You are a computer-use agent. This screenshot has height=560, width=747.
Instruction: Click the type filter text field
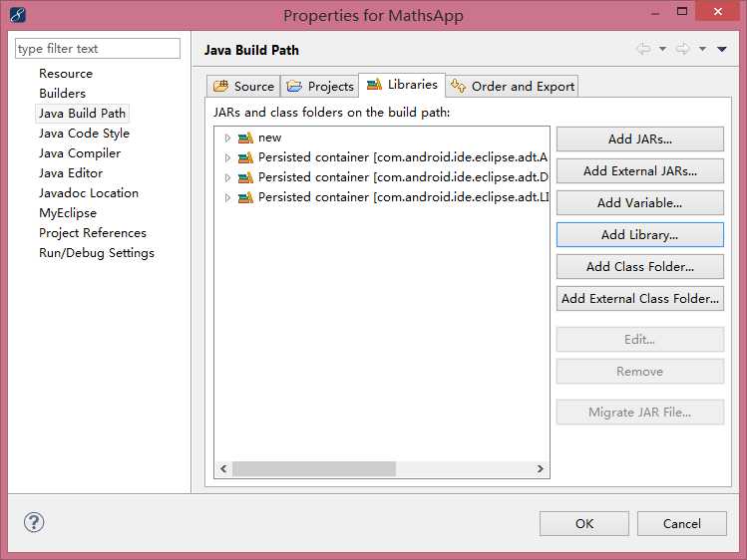click(98, 49)
